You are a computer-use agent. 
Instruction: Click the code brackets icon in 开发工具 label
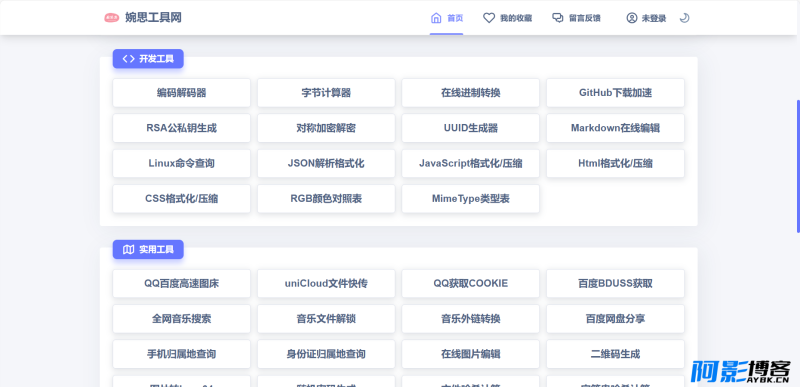129,59
